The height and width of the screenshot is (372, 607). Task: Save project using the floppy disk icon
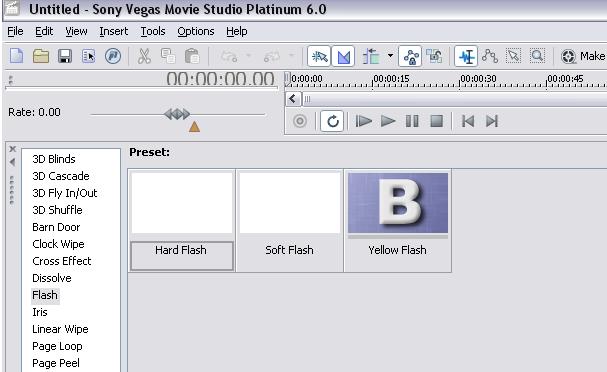pos(65,57)
